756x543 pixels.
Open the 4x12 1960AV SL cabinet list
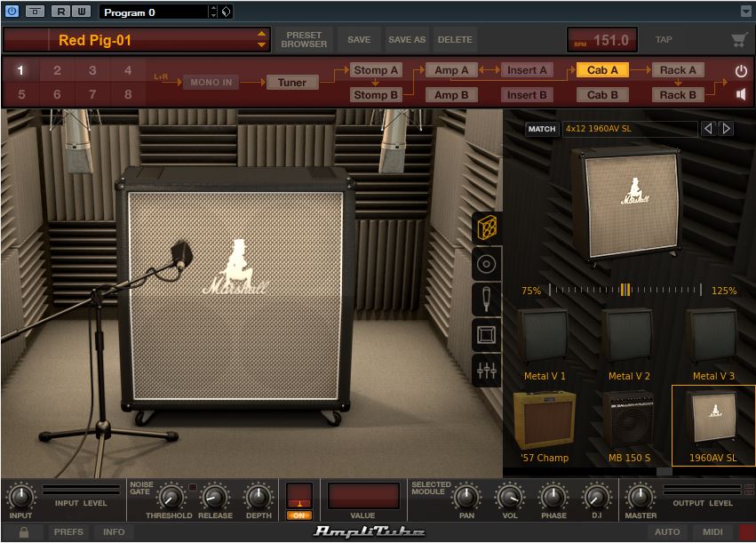[x=630, y=129]
